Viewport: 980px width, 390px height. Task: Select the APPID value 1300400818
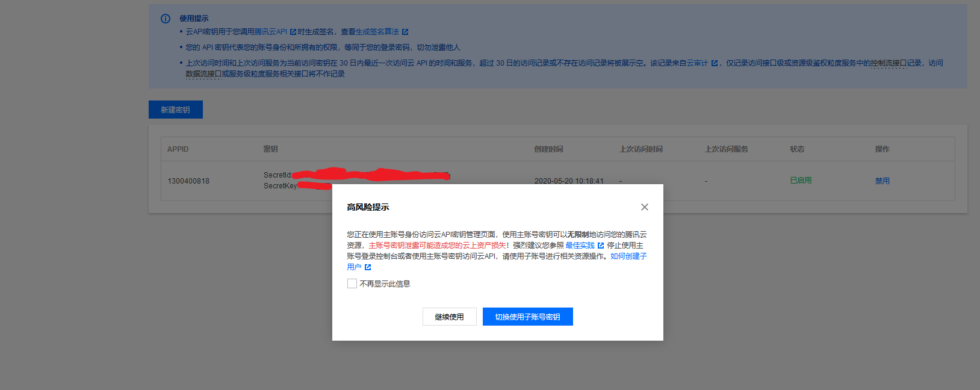[x=188, y=181]
